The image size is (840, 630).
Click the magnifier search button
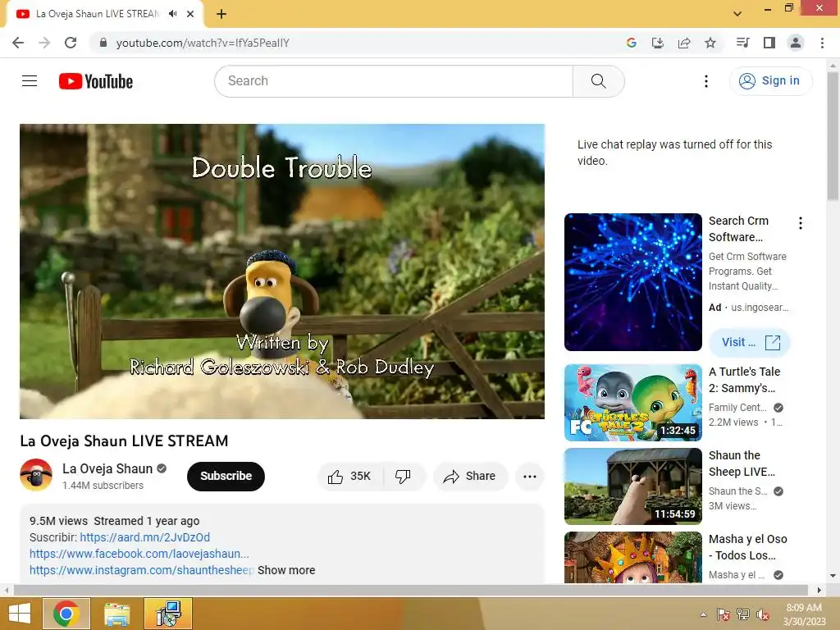click(598, 81)
